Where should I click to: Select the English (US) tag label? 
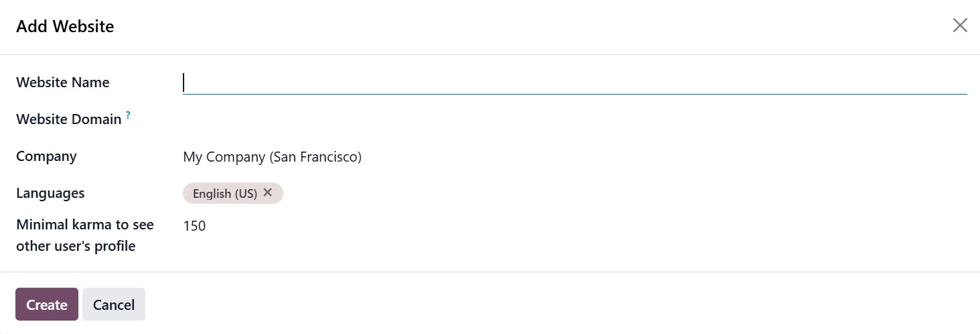224,194
